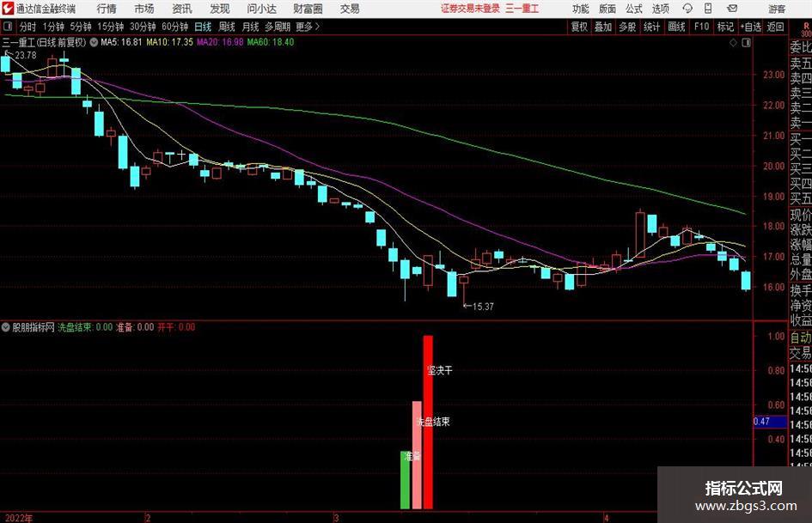Open the 问小达 menu
The image size is (812, 523).
[x=261, y=9]
